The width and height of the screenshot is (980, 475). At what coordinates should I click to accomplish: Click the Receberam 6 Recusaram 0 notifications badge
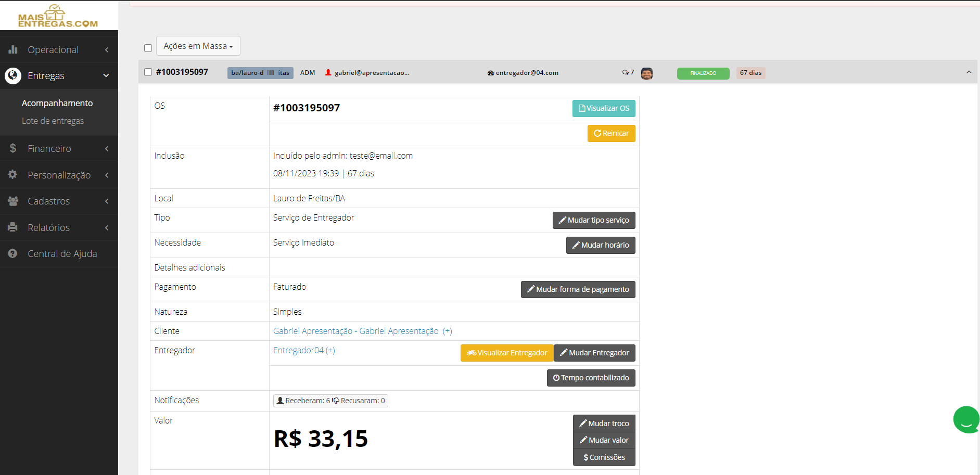(330, 401)
